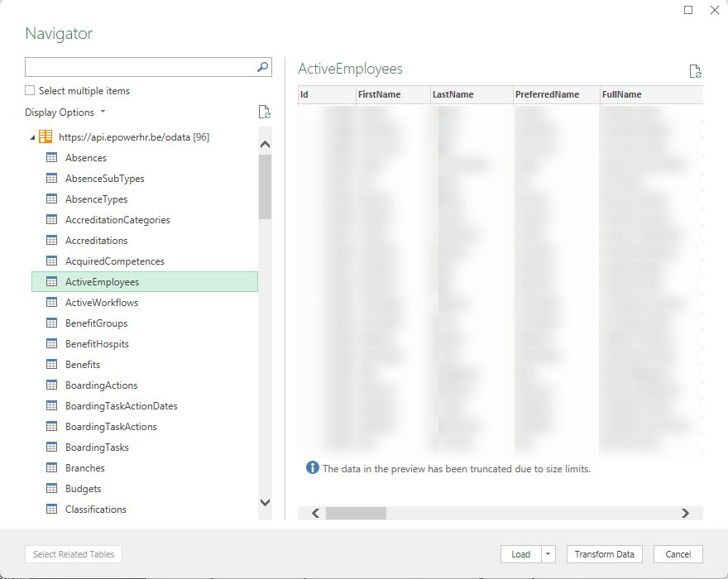Viewport: 728px width, 579px height.
Task: Click the preview scroll right arrow
Action: (685, 513)
